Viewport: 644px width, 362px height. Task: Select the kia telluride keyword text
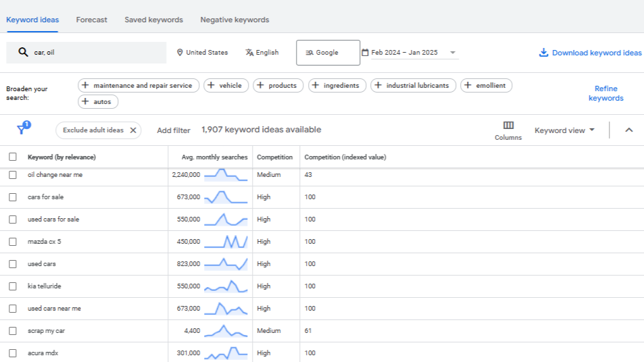coord(45,286)
